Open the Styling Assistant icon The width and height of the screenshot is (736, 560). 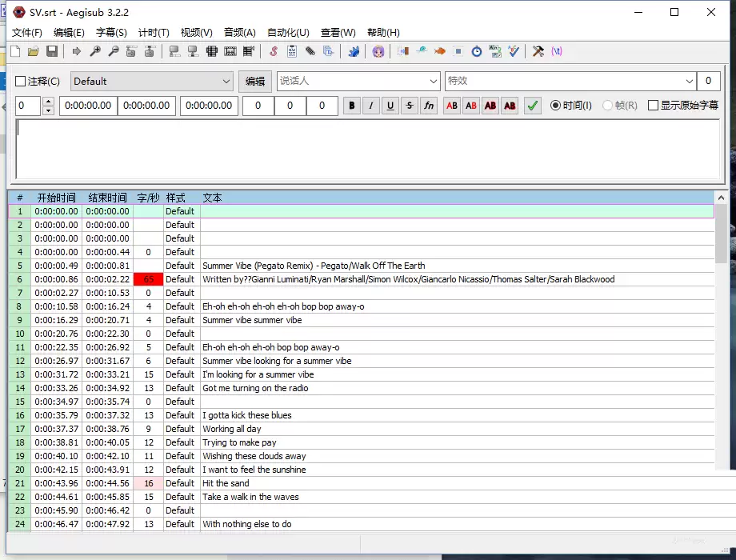point(422,51)
